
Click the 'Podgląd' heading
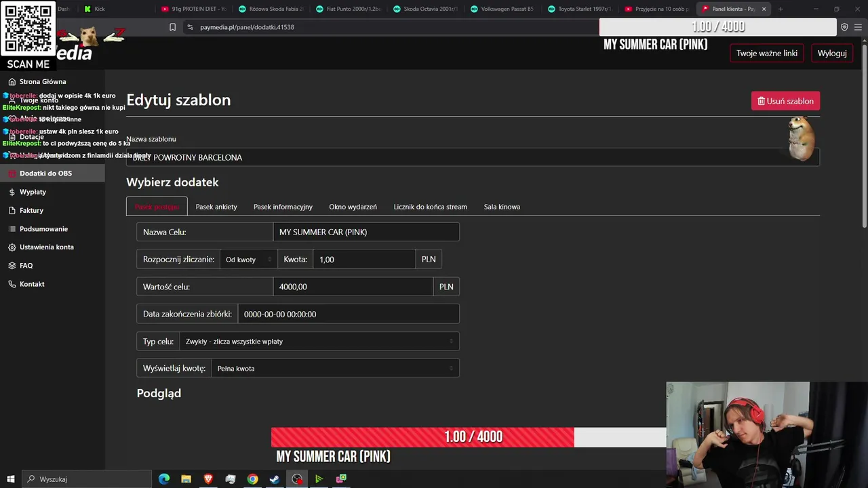pos(159,393)
